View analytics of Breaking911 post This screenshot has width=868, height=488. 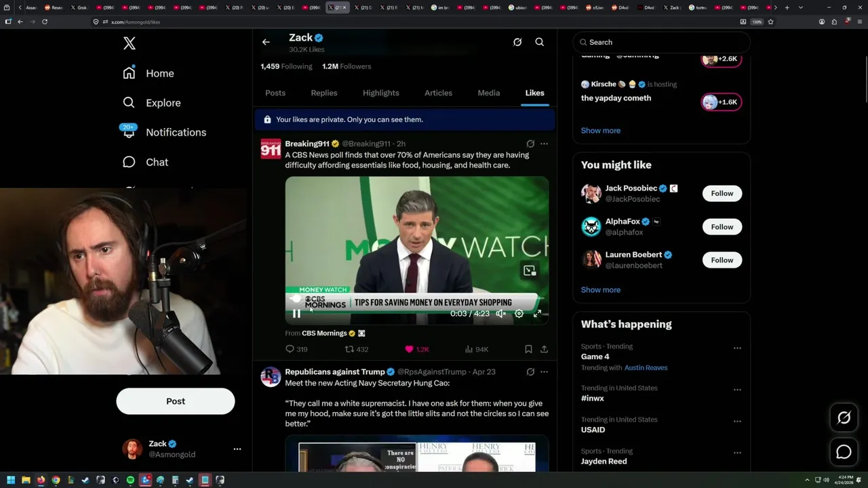pos(469,349)
